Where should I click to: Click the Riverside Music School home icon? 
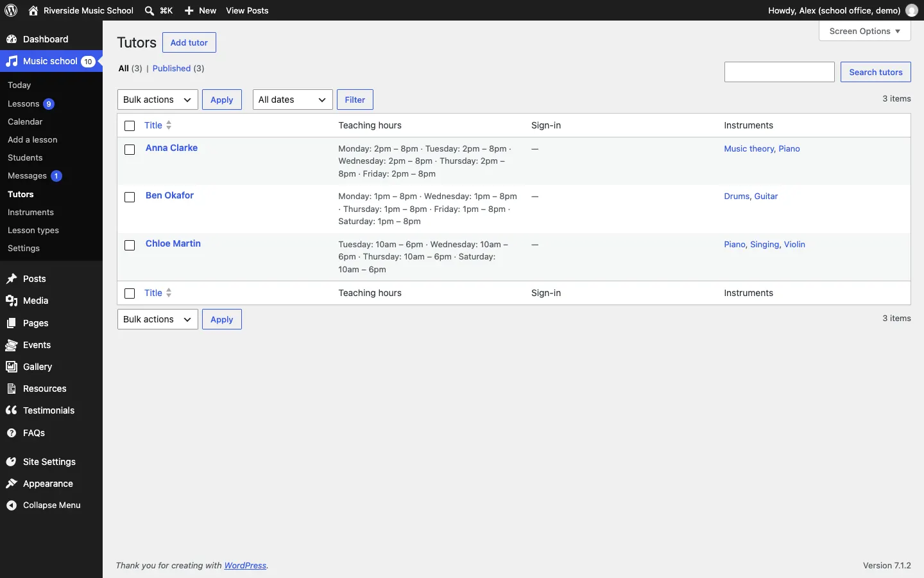33,10
